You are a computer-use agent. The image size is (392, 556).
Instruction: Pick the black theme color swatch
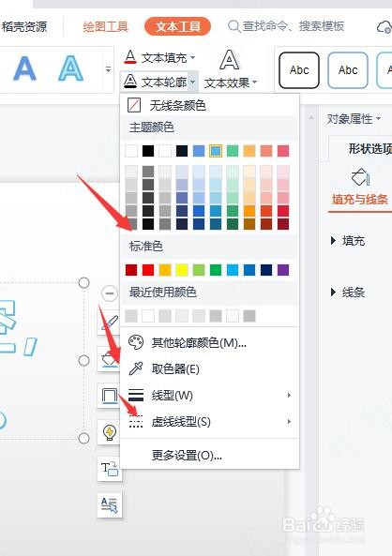tap(148, 151)
